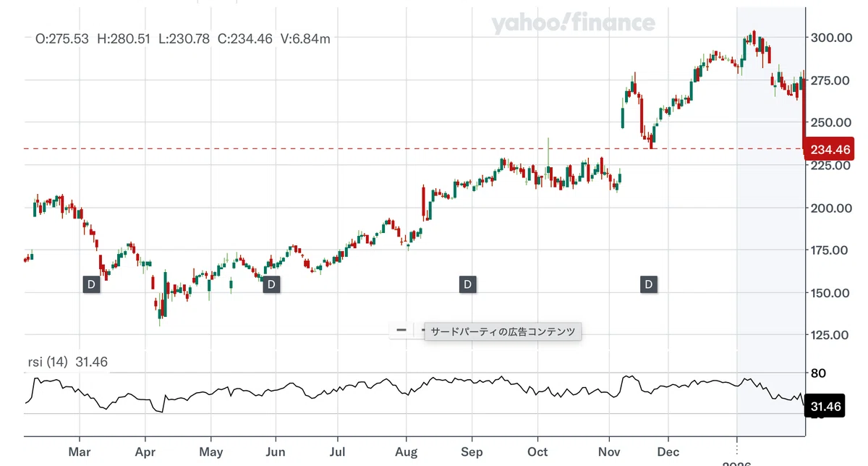Click the shaded January region of chart
868x466 pixels.
coord(770,217)
